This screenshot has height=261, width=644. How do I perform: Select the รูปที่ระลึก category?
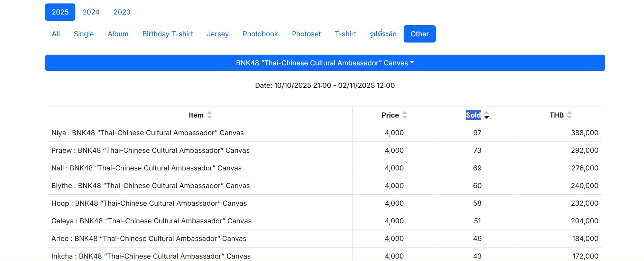pos(383,34)
